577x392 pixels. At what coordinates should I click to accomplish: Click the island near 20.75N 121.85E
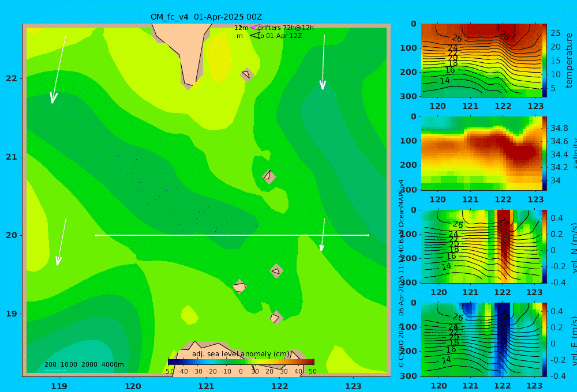(269, 176)
